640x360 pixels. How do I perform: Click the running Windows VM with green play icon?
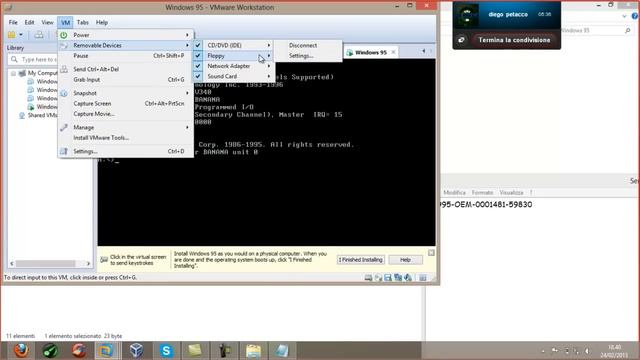(x=43, y=107)
